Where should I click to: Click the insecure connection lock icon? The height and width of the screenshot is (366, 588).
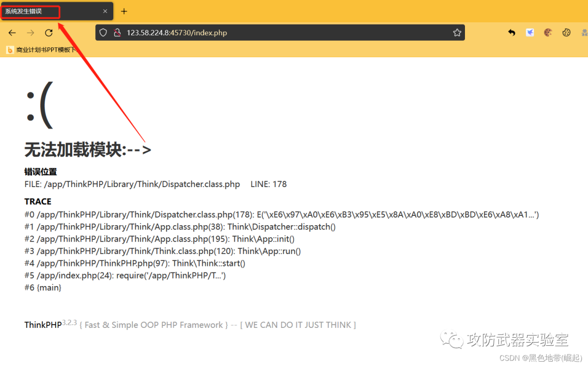click(118, 33)
